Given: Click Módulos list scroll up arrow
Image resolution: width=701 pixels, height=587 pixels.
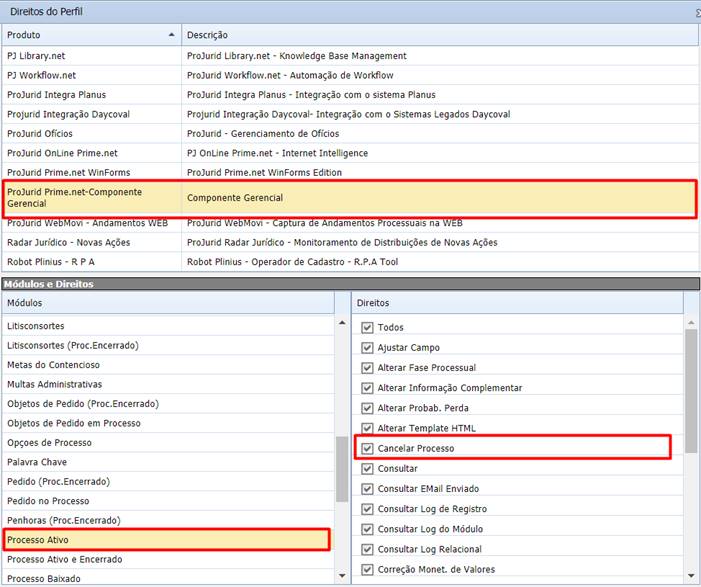Looking at the screenshot, I should pos(342,322).
